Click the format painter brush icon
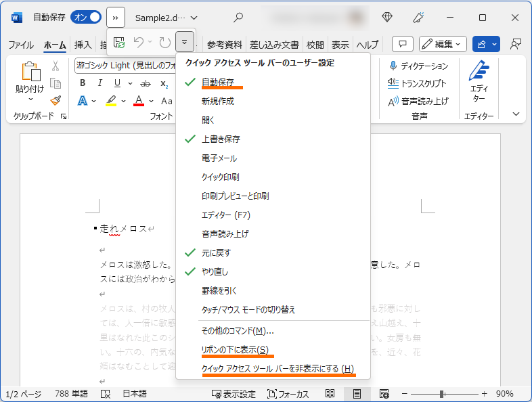Image resolution: width=532 pixels, height=402 pixels. (56, 100)
